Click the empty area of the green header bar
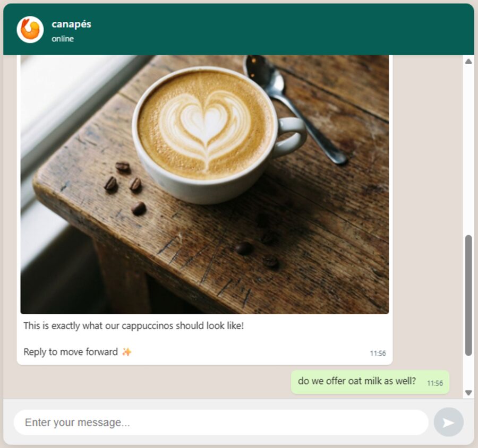 click(x=275, y=30)
